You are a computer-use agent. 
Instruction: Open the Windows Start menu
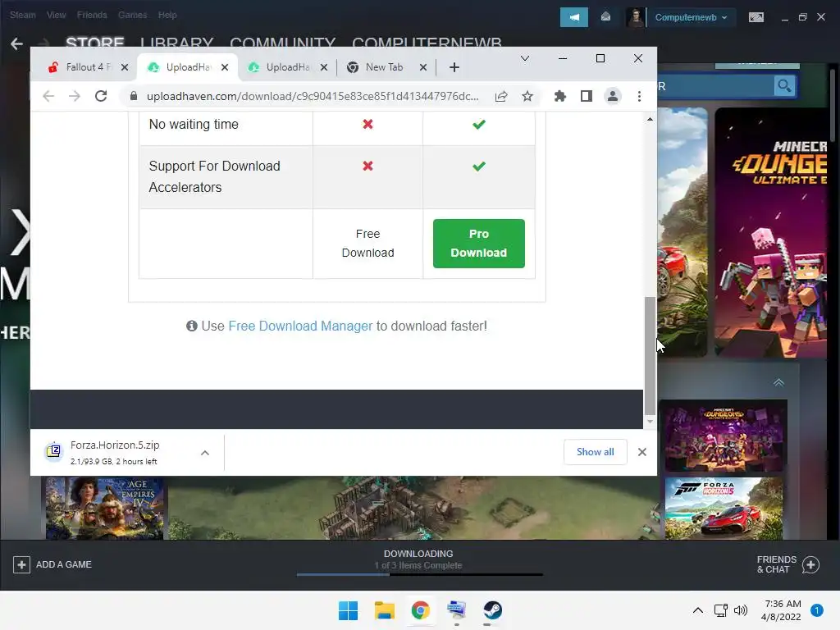(x=348, y=610)
